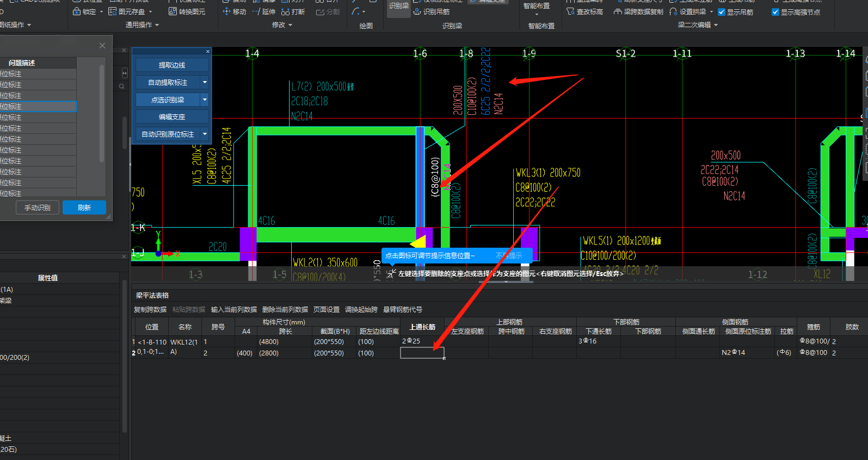
Task: Click the double-arrow expand icon in the side panel
Action: coord(125,73)
